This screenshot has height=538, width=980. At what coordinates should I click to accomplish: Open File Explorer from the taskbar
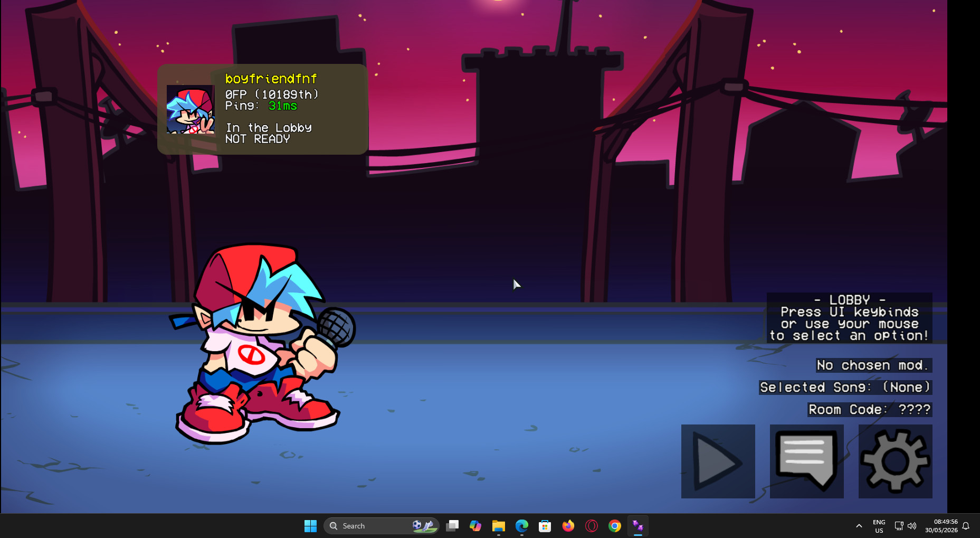tap(499, 526)
